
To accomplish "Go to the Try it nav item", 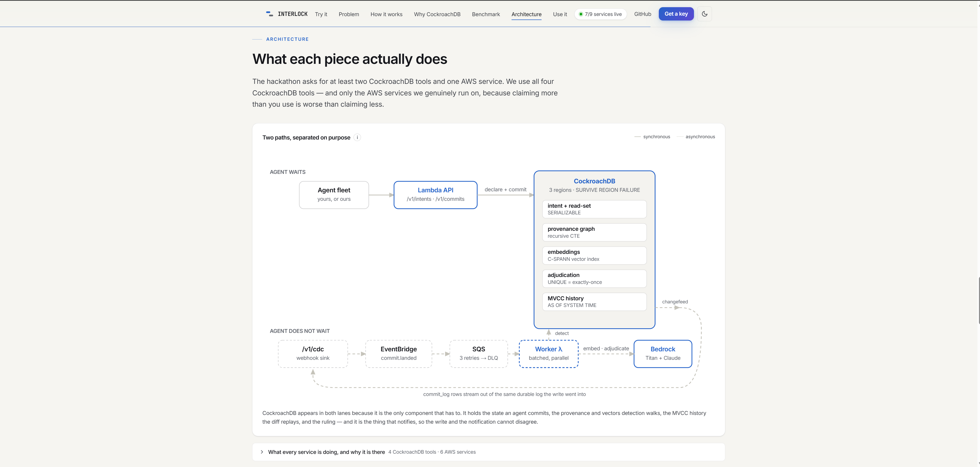I will point(321,14).
